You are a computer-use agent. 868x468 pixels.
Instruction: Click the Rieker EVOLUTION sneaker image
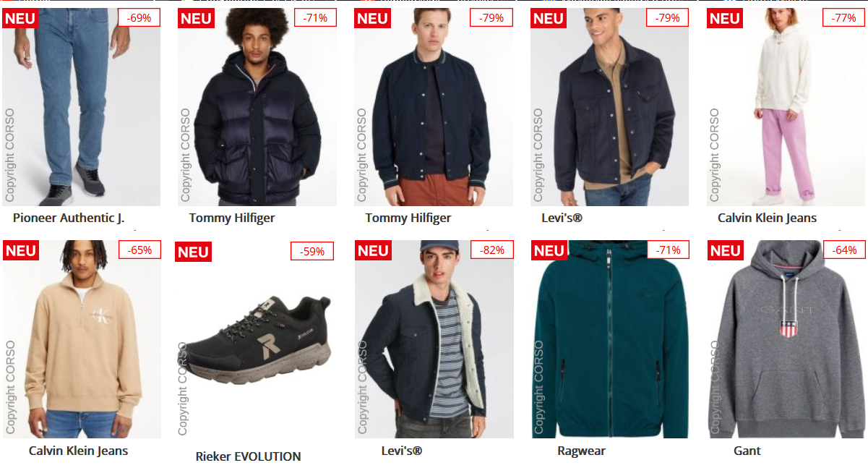click(x=257, y=339)
